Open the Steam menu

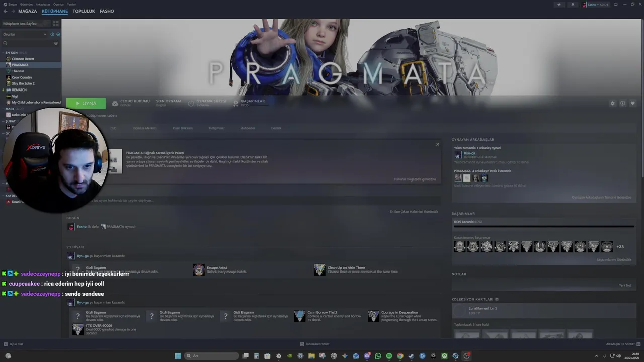tap(11, 4)
